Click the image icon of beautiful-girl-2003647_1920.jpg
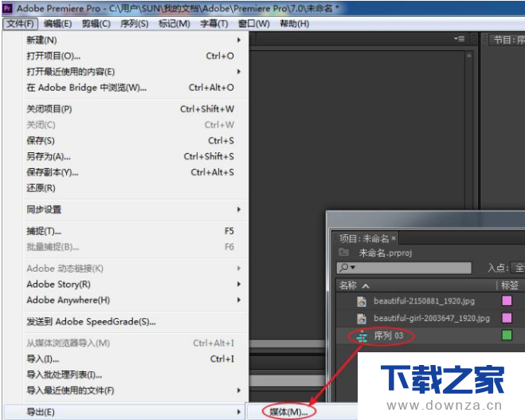This screenshot has height=420, width=525. pyautogui.click(x=362, y=318)
